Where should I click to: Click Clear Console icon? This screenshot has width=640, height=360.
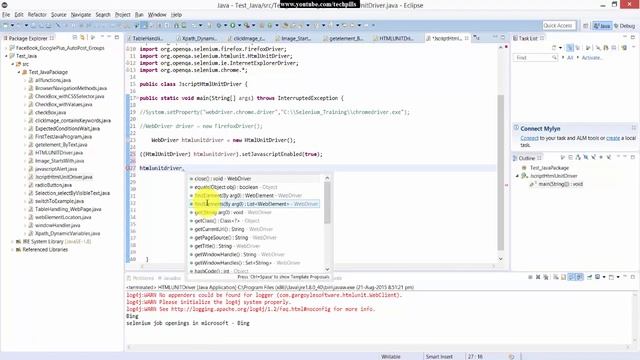coord(556,277)
